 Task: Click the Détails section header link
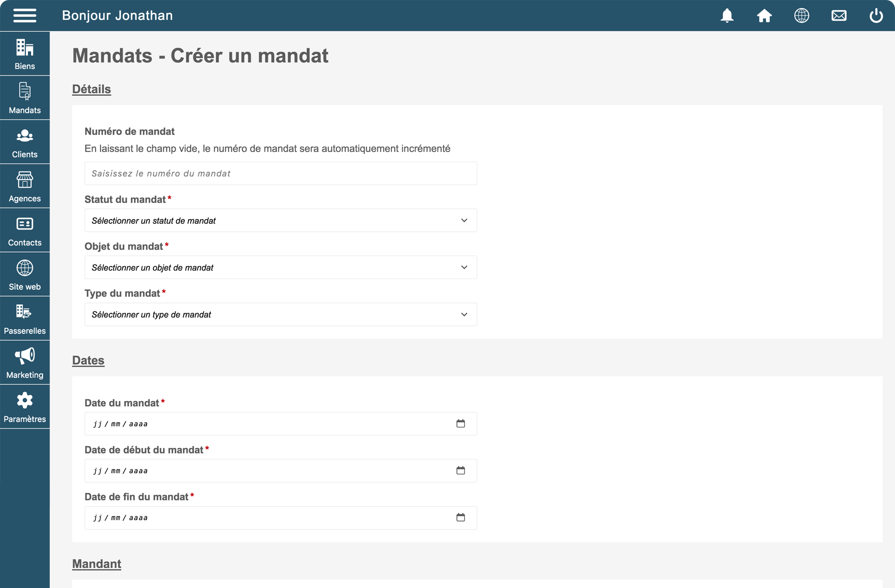(x=91, y=88)
